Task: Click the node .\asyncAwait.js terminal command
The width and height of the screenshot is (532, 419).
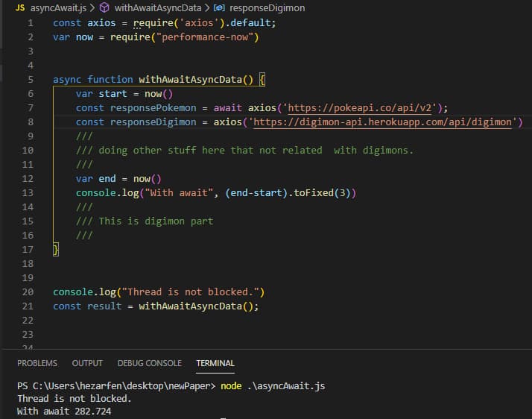Action: (273, 386)
